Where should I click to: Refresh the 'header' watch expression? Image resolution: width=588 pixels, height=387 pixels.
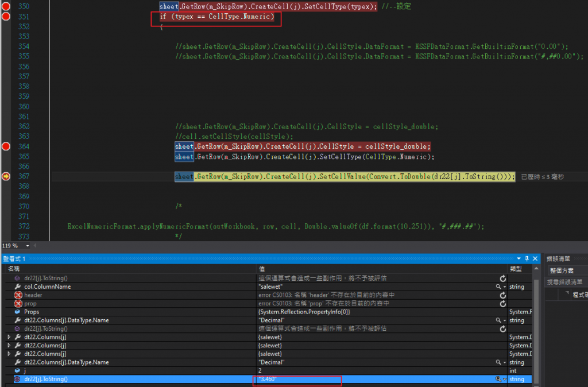click(x=503, y=295)
